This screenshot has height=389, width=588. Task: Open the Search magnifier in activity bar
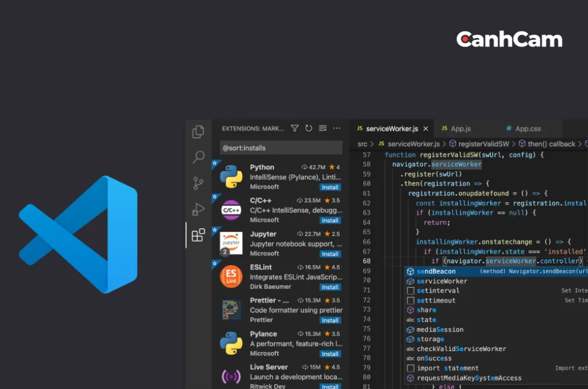[x=198, y=157]
